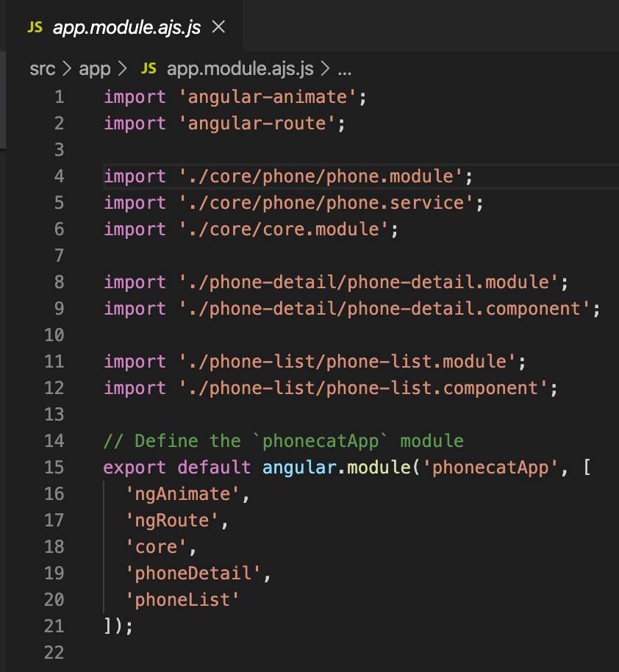Select the app.module.ajs.js editor tab

(124, 26)
